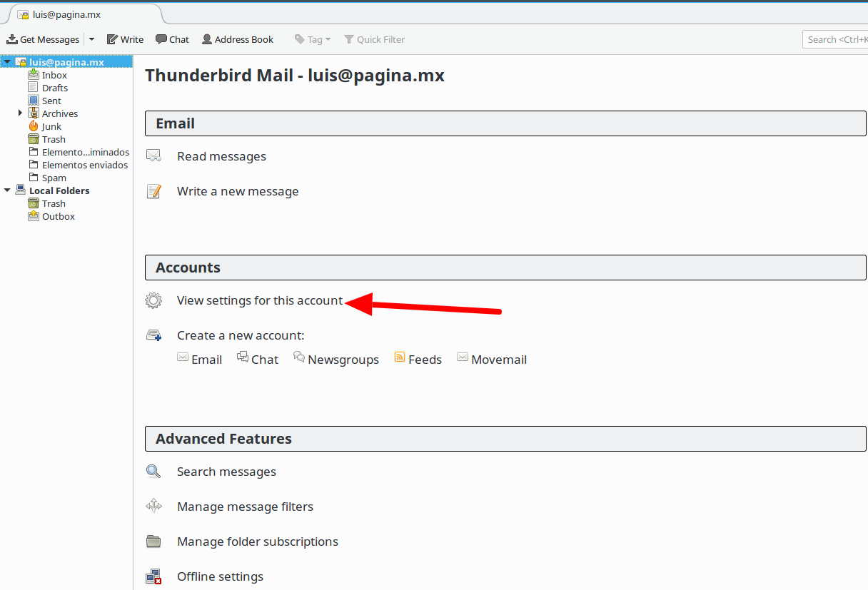Click the Inbox folder icon
This screenshot has height=590, width=868.
click(x=33, y=74)
